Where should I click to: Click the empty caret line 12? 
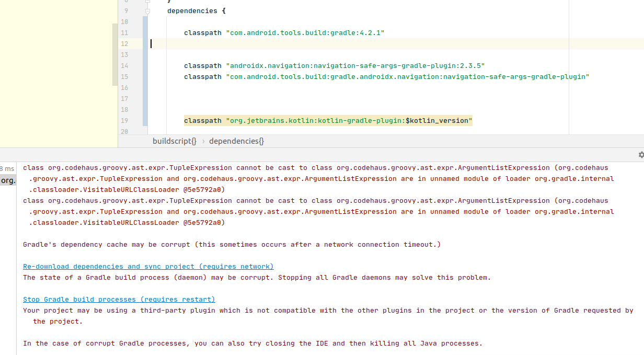coord(396,44)
